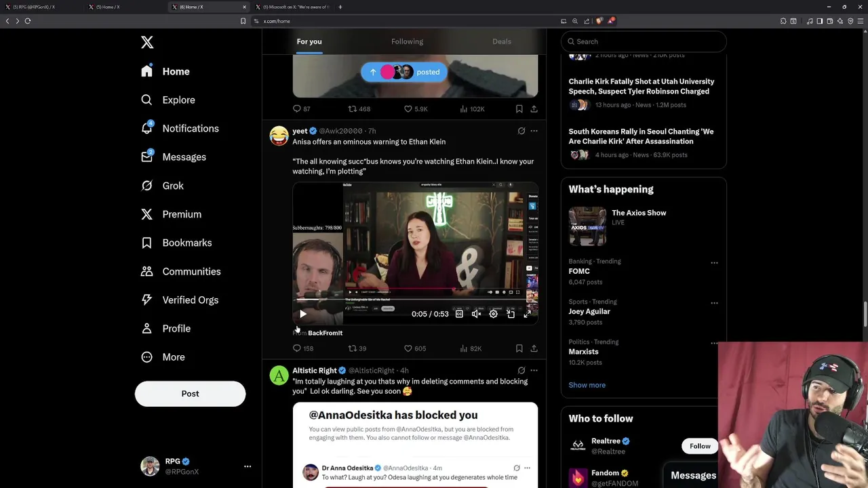
Task: Open video settings gear
Action: pyautogui.click(x=493, y=314)
